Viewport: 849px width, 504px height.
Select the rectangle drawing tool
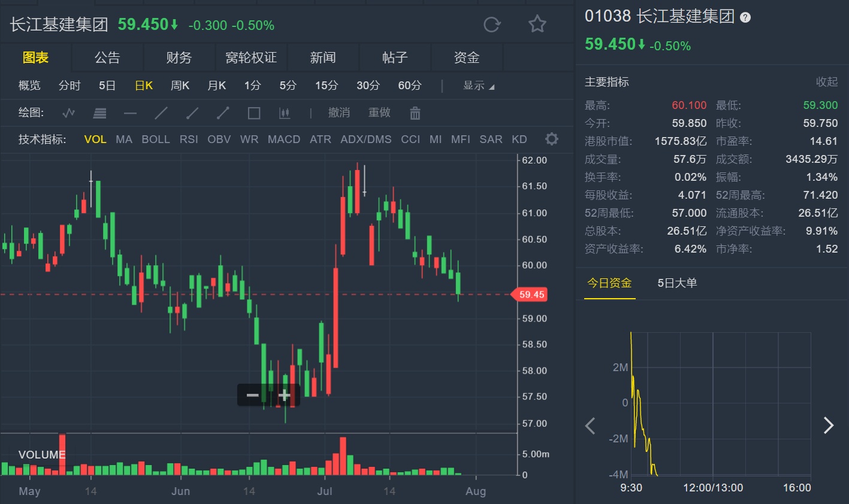point(254,113)
